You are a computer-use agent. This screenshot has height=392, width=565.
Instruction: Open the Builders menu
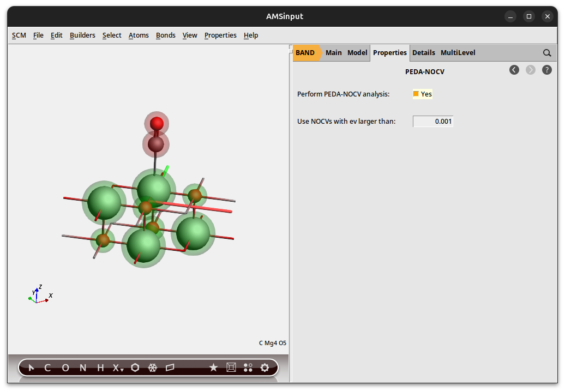pyautogui.click(x=82, y=35)
